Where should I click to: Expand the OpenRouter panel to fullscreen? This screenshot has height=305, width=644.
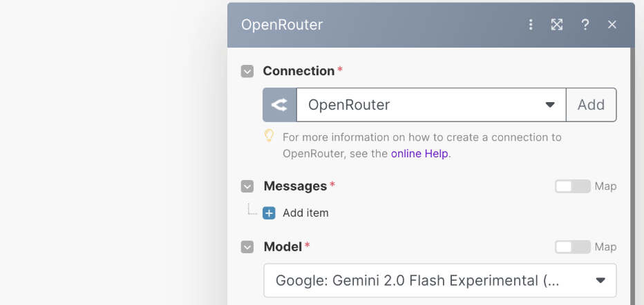(x=557, y=25)
